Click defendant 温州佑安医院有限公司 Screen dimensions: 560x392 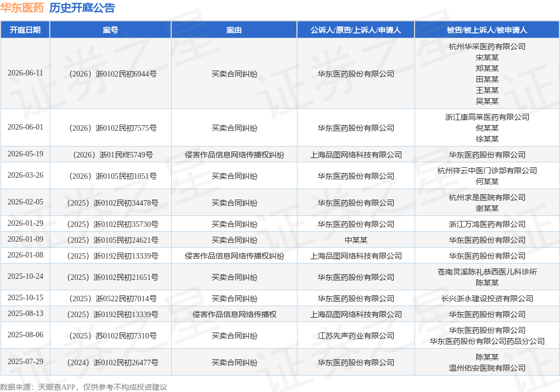[x=487, y=368]
